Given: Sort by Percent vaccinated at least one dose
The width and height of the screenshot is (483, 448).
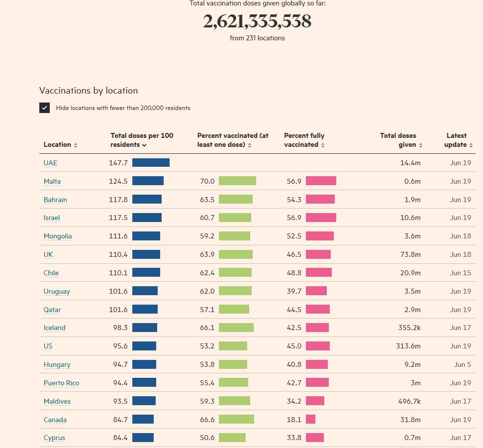Looking at the screenshot, I should (x=249, y=145).
